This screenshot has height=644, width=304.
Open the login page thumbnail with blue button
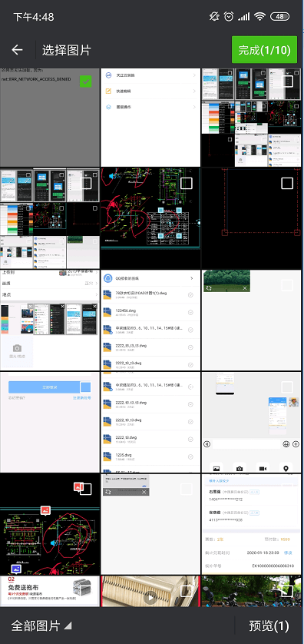(50, 422)
